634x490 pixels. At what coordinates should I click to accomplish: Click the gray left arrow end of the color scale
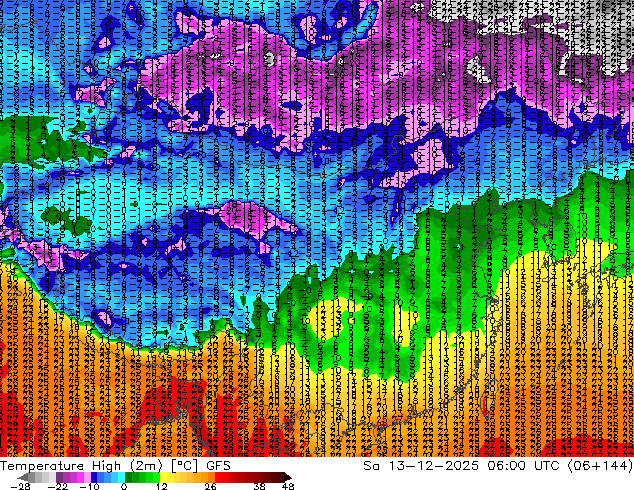click(23, 477)
